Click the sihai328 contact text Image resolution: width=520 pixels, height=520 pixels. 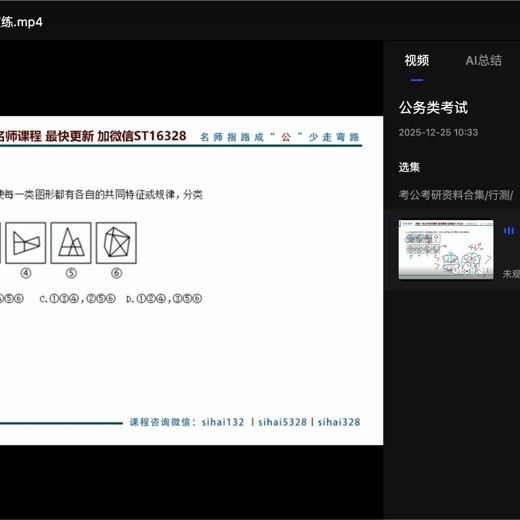point(339,422)
